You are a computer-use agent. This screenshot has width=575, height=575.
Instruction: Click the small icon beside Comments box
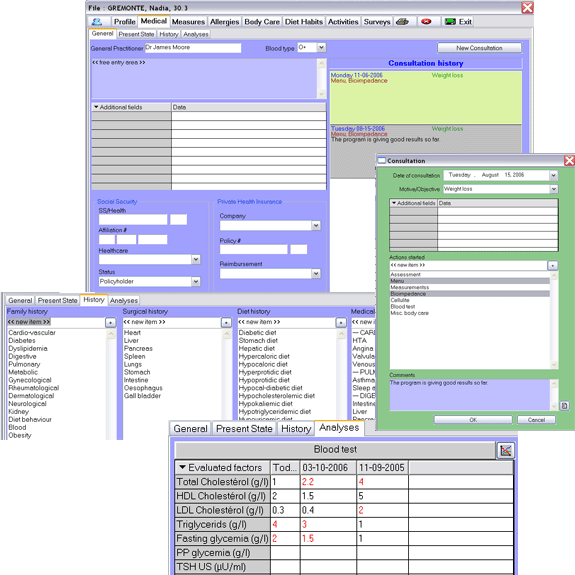click(x=564, y=406)
